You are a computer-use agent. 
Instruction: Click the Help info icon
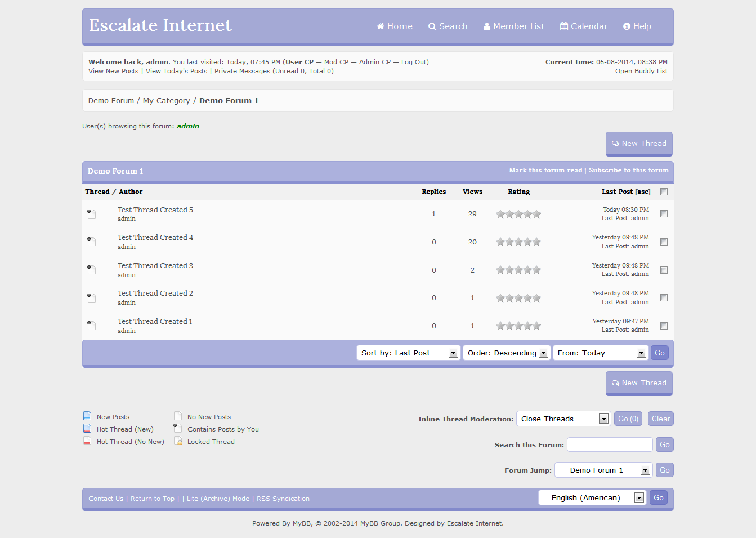[x=627, y=26]
